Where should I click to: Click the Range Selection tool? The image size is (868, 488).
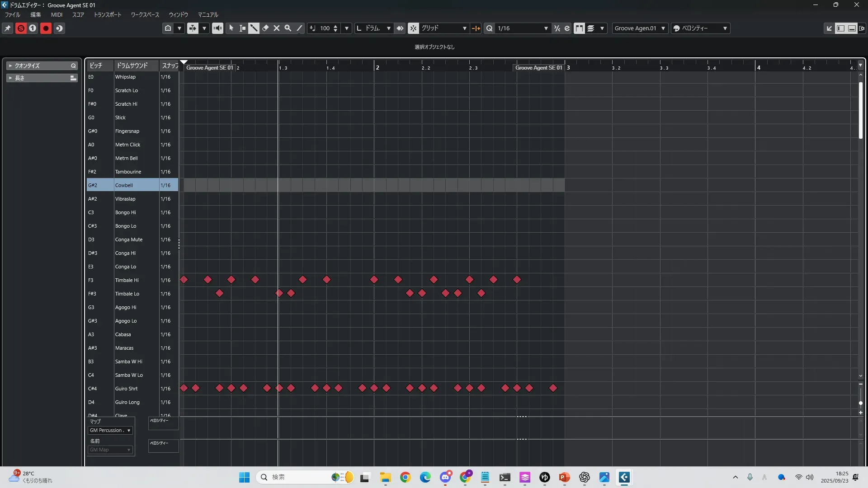(242, 28)
